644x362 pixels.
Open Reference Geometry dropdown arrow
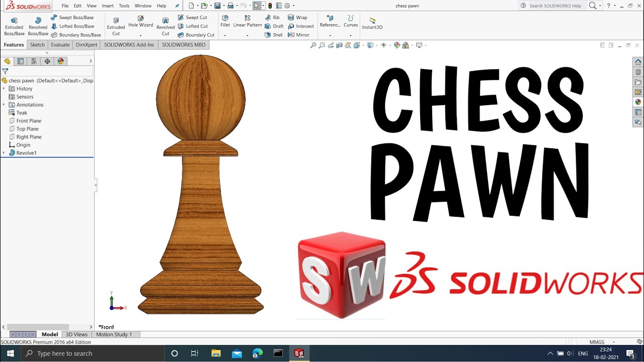coord(330,36)
